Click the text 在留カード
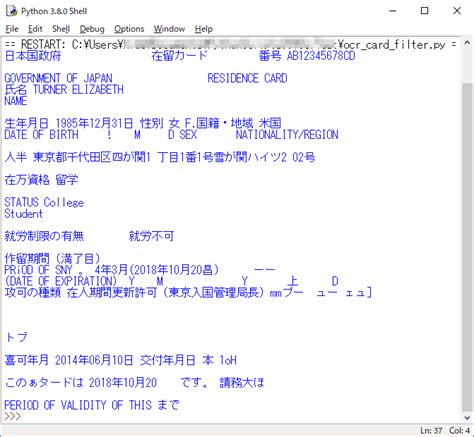474x437 pixels. [x=179, y=55]
